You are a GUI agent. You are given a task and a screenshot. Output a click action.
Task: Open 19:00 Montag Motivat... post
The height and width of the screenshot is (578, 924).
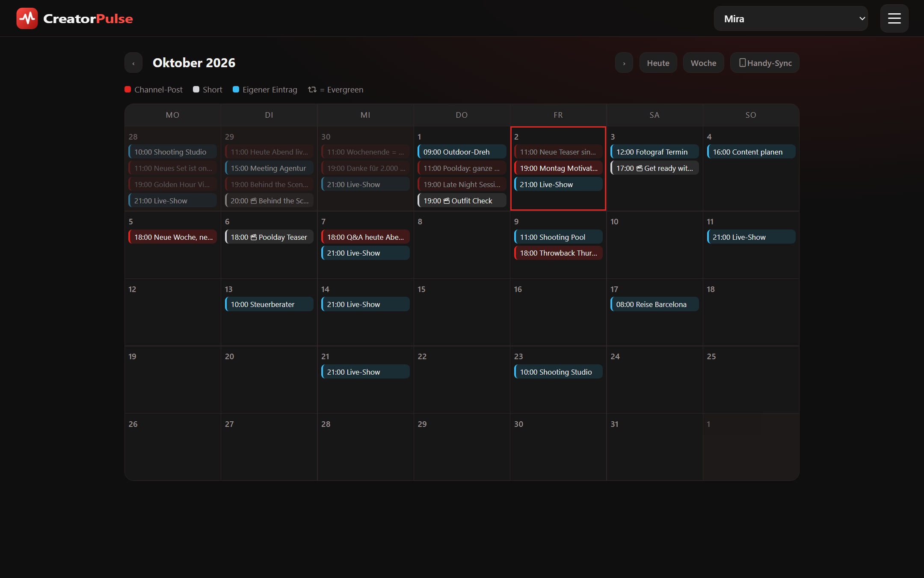click(558, 168)
